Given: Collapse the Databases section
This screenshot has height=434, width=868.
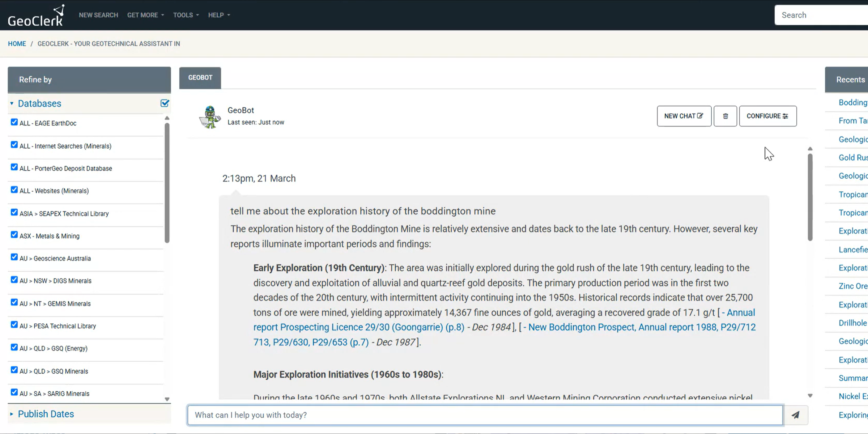Looking at the screenshot, I should (x=39, y=103).
